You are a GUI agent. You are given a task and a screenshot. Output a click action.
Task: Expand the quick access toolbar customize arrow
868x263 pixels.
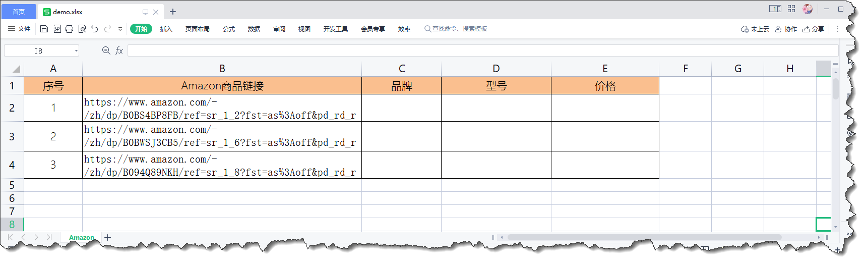coord(120,29)
